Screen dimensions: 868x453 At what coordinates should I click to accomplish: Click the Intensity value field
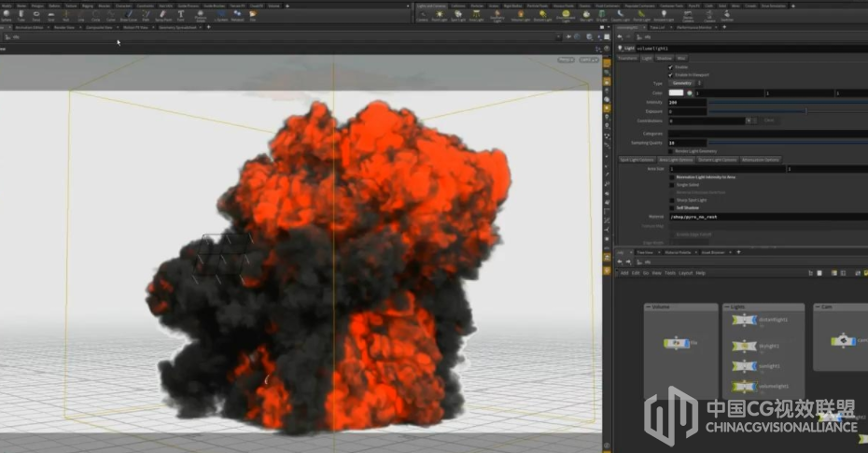688,103
